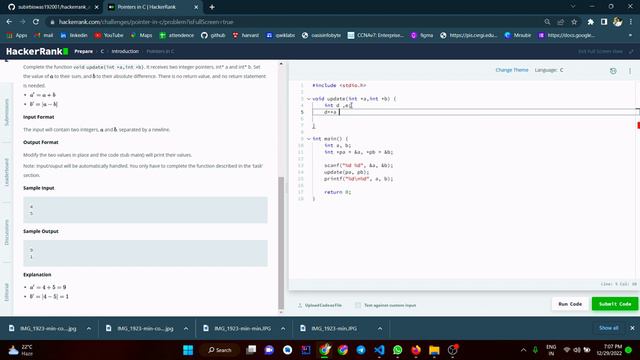The image size is (640, 360).
Task: Click the HackerRank logo
Action: click(x=37, y=51)
